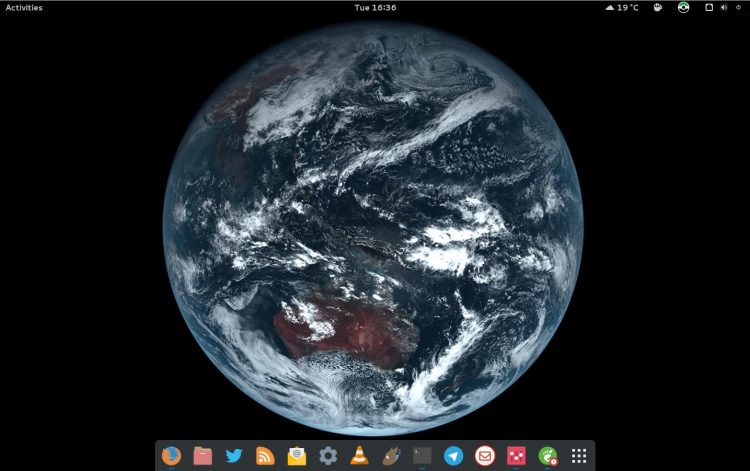Image resolution: width=750 pixels, height=471 pixels.
Task: Open the Twitter client from the dock
Action: [x=234, y=456]
